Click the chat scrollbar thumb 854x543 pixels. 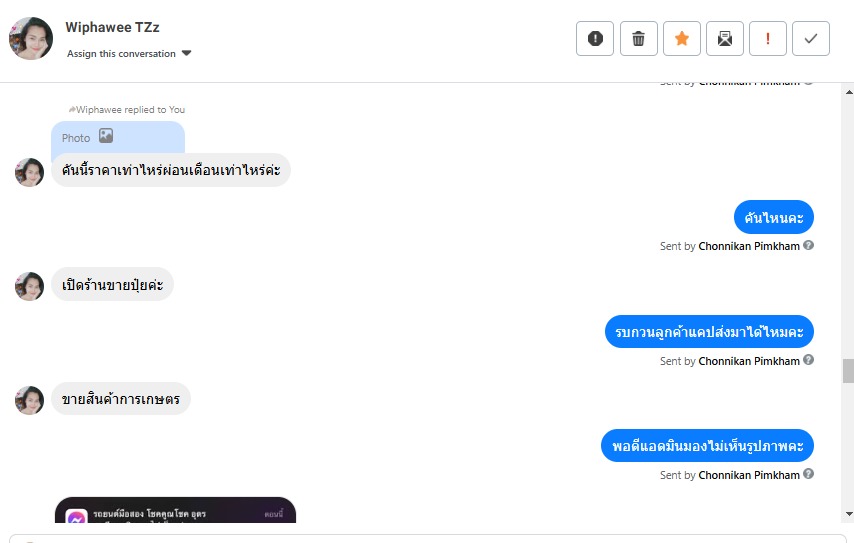coord(848,371)
